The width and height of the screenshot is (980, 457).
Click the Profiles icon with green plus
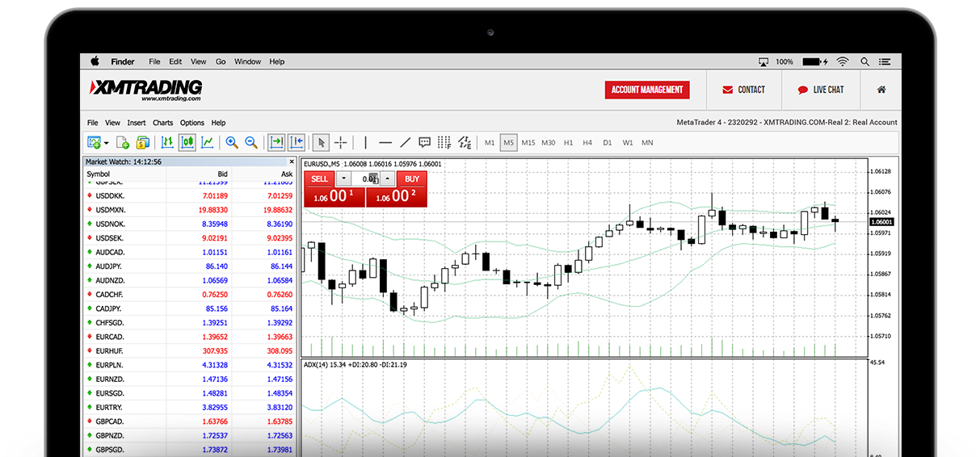coord(123,143)
